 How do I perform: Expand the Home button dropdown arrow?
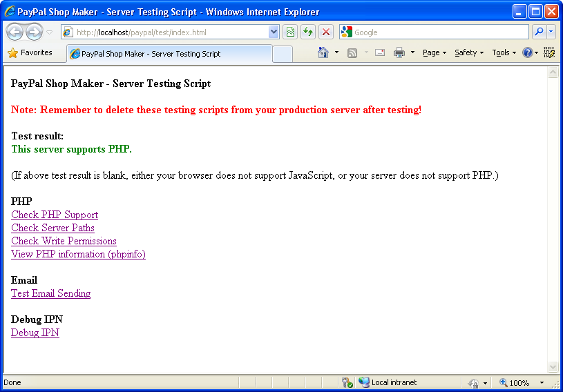tap(336, 52)
